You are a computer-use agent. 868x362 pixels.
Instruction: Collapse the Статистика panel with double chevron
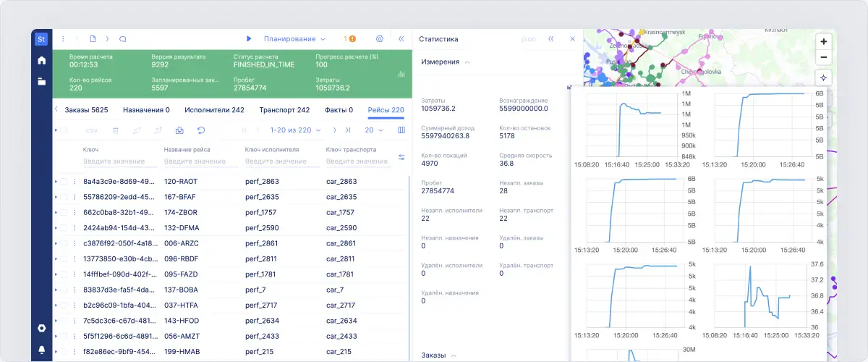(550, 39)
